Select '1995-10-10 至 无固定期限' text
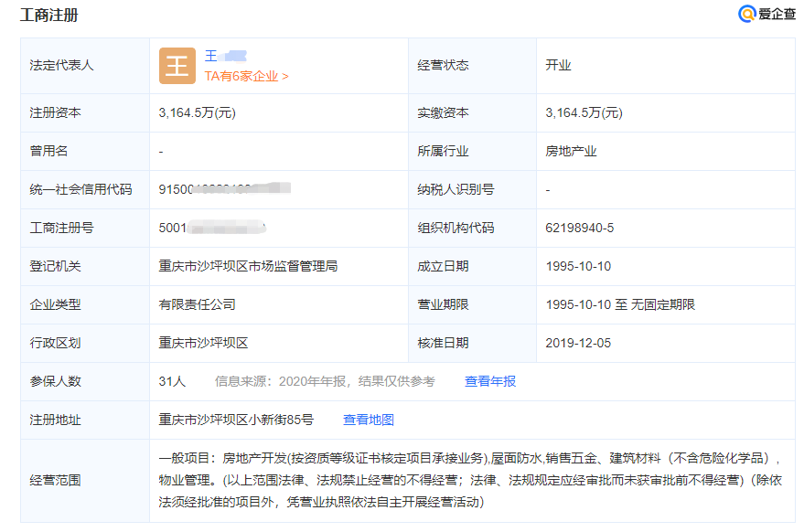 pos(620,304)
